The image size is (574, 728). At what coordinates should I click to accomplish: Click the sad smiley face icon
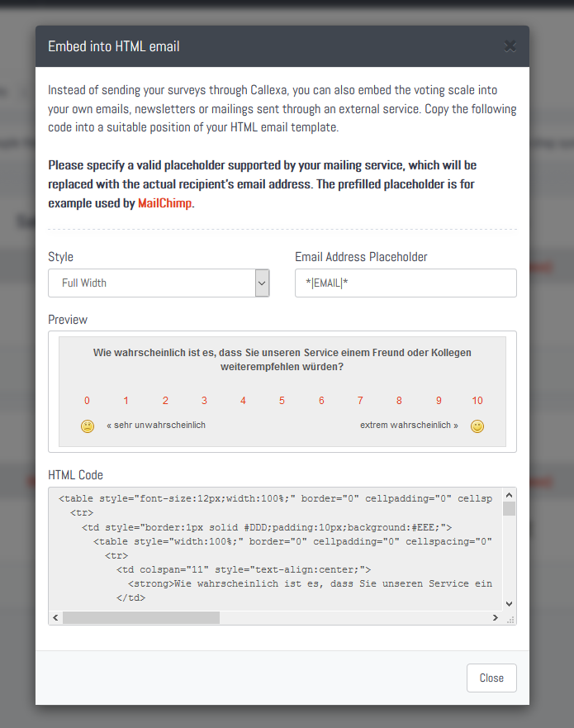(x=88, y=426)
